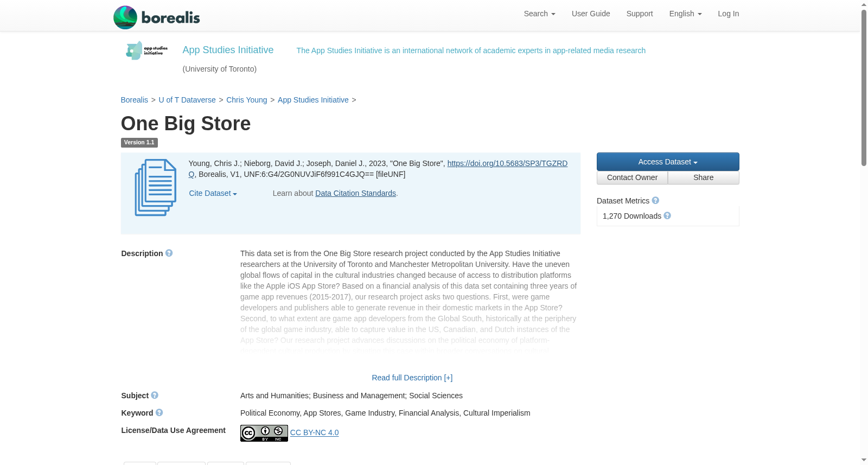Go to U of T Dataverse breadcrumb
Viewport: 868px width, 465px height.
click(x=187, y=100)
